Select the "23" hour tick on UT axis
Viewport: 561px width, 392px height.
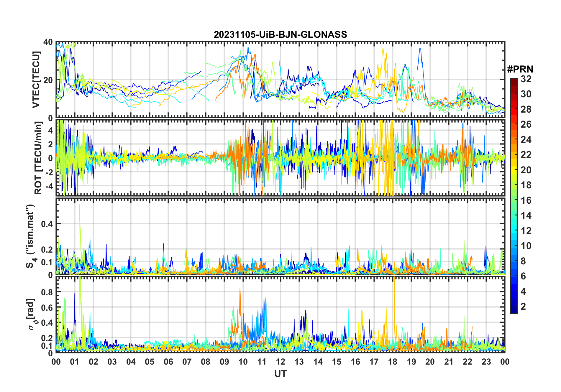(486, 362)
